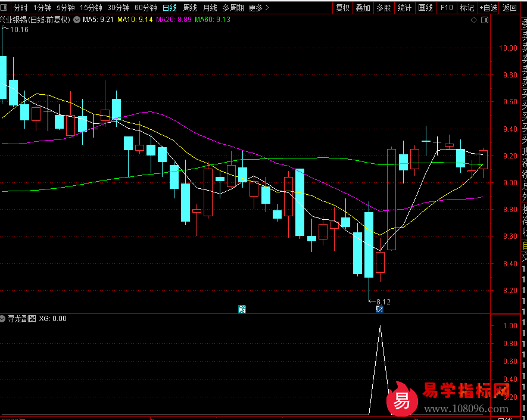527x420 pixels.
Task: Activate the 画线 drawing tool
Action: point(425,8)
